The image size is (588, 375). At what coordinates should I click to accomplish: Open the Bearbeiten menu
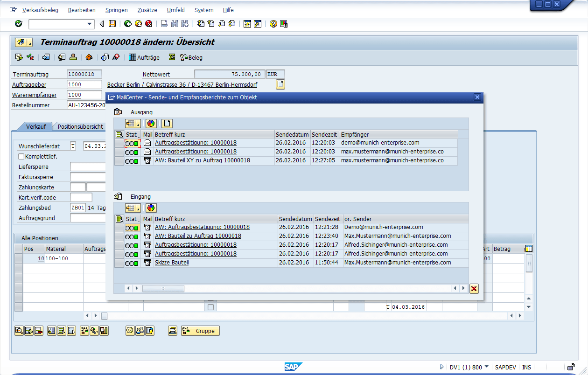(x=82, y=10)
